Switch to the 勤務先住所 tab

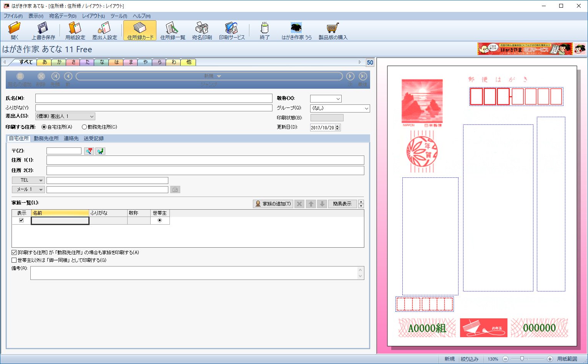[46, 139]
